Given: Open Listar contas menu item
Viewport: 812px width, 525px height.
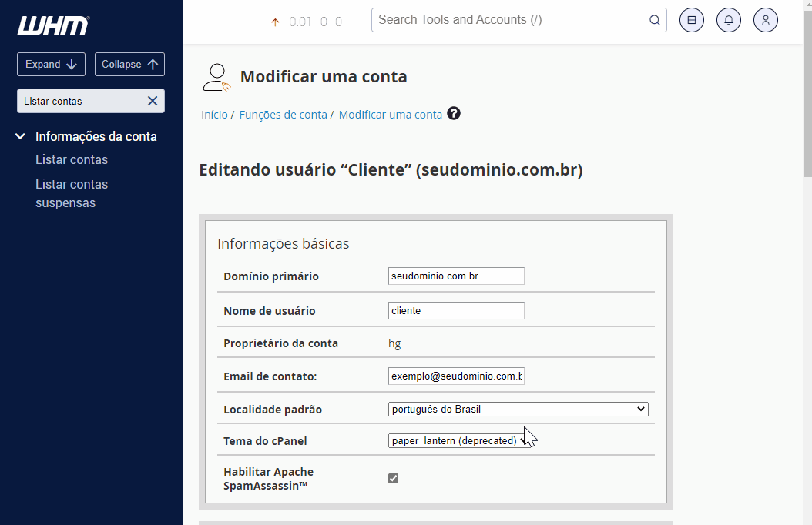Looking at the screenshot, I should point(72,160).
